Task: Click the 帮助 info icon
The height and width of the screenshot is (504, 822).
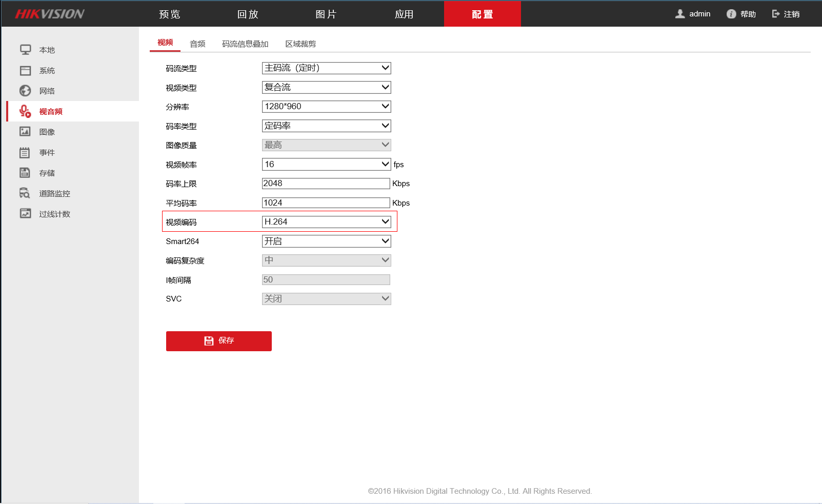Action: [x=731, y=14]
